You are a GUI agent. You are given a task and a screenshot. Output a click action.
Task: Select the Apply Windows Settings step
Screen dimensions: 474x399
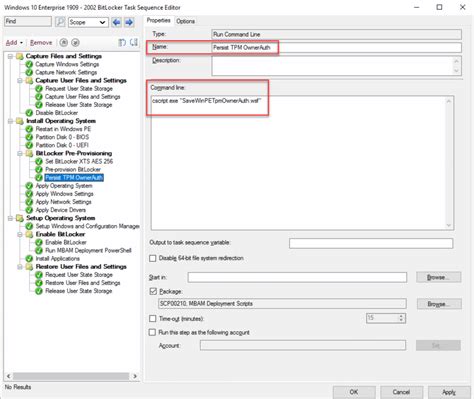[64, 194]
